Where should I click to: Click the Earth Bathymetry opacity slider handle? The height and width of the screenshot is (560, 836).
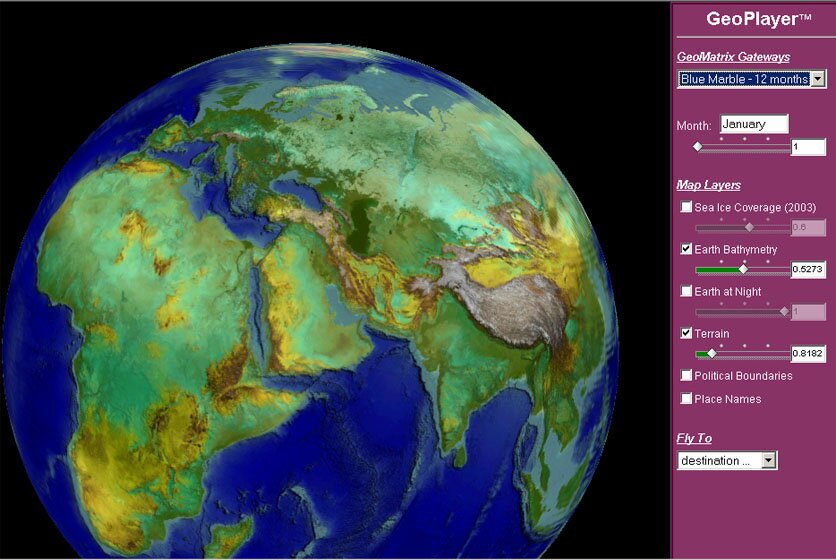click(x=743, y=270)
